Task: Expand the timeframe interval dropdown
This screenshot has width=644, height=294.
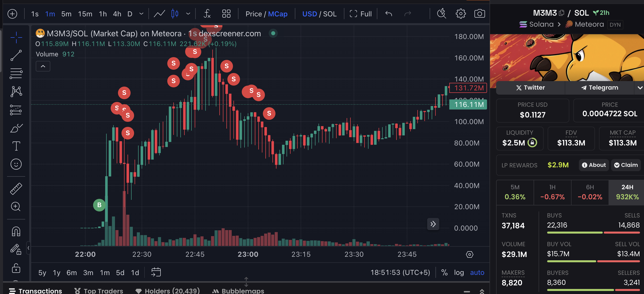Action: 141,14
